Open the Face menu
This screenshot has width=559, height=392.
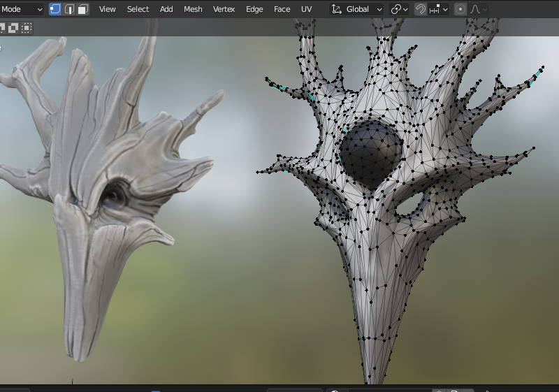282,9
